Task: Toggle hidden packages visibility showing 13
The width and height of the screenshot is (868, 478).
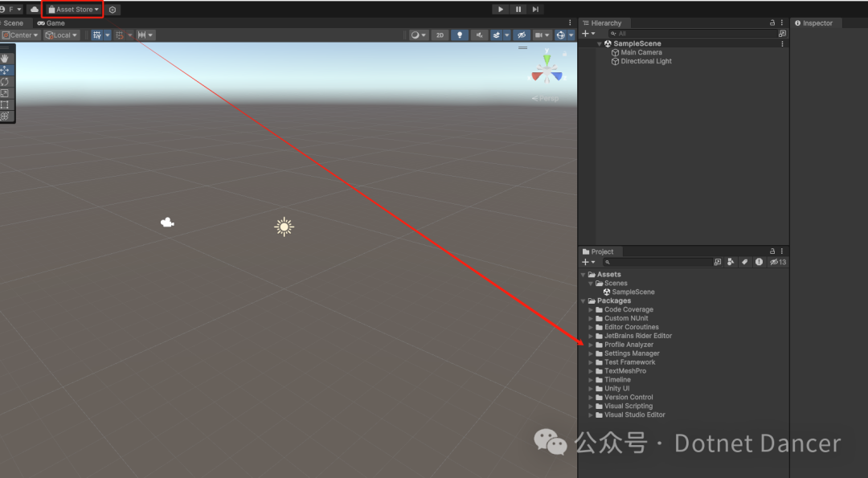Action: coord(778,262)
